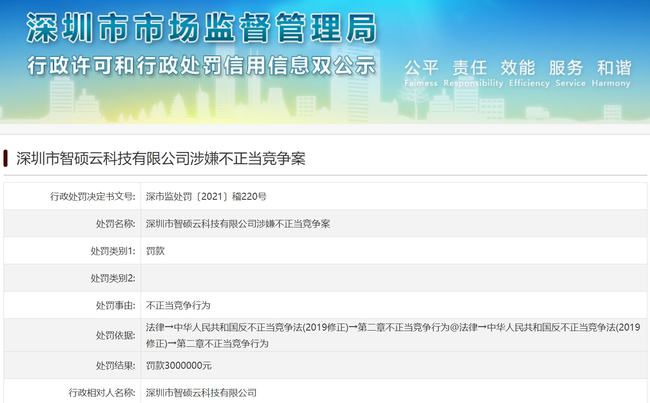Select the 罚款 value in 处罚类别1 row
Viewport: 650px width, 403px height.
click(155, 251)
